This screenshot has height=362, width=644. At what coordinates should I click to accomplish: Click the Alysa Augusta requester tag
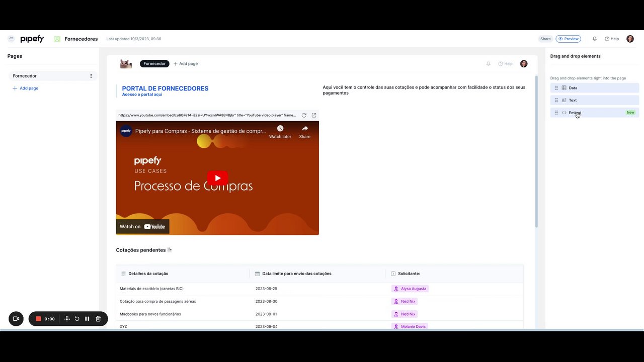tap(410, 289)
